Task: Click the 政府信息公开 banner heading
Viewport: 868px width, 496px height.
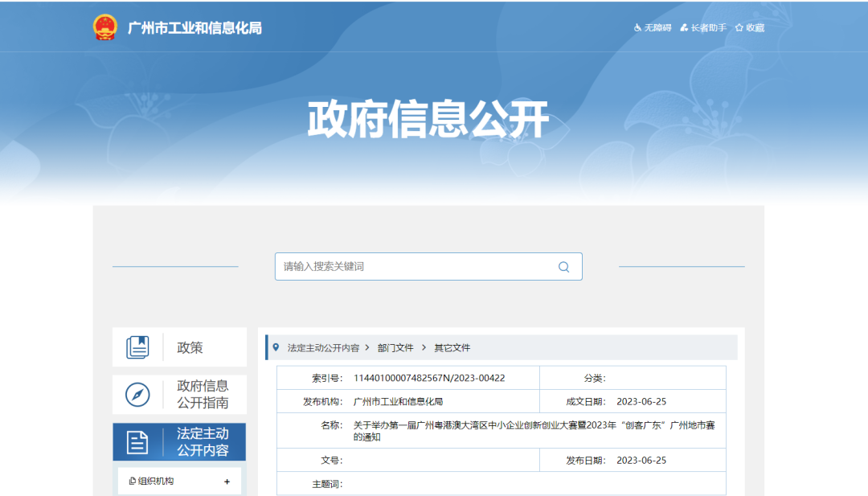Action: coord(428,119)
